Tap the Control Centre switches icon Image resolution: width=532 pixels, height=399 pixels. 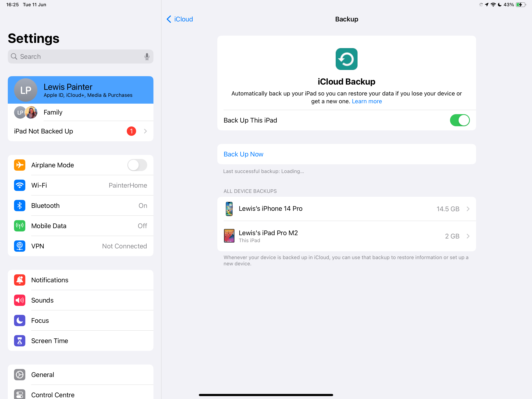19,394
